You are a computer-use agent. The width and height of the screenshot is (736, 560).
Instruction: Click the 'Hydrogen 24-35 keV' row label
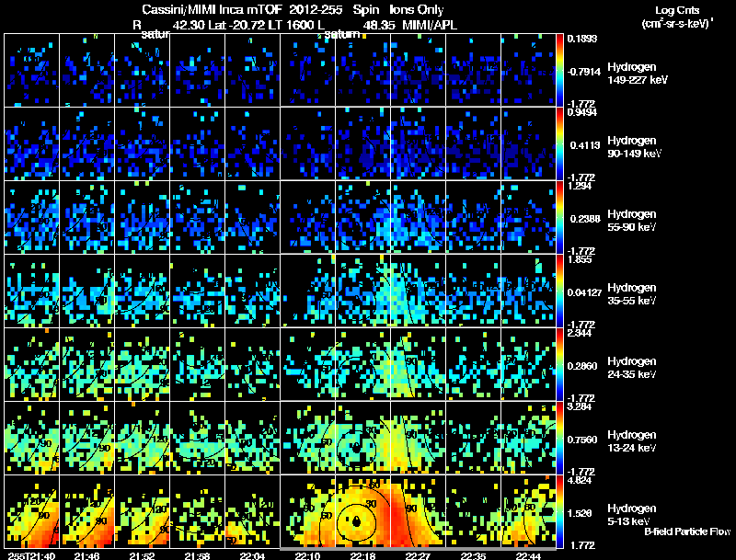632,368
